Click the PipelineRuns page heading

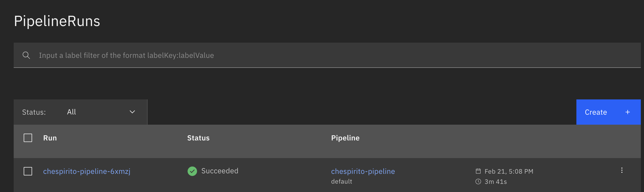tap(57, 21)
